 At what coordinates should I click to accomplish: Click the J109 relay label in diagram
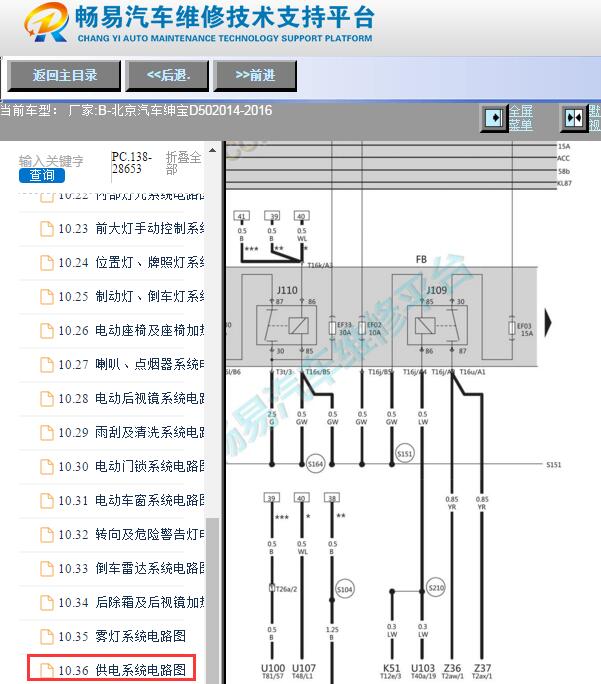pos(437,290)
